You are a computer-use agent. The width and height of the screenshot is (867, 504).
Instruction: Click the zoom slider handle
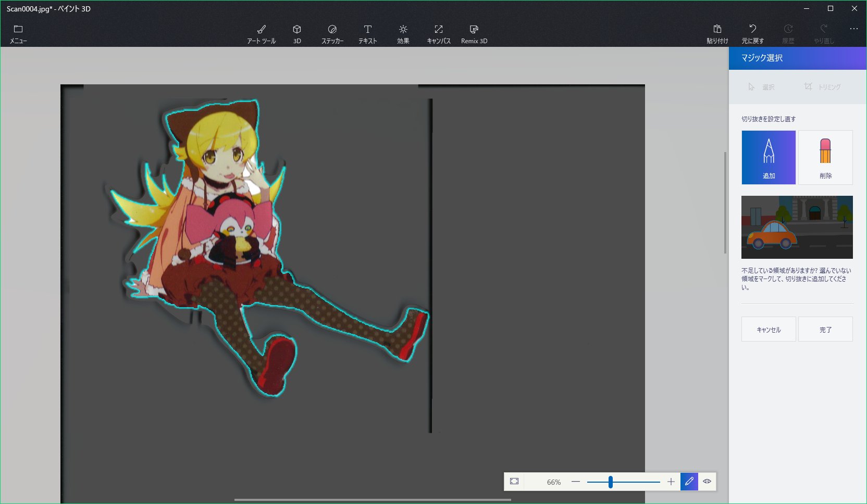pos(610,482)
